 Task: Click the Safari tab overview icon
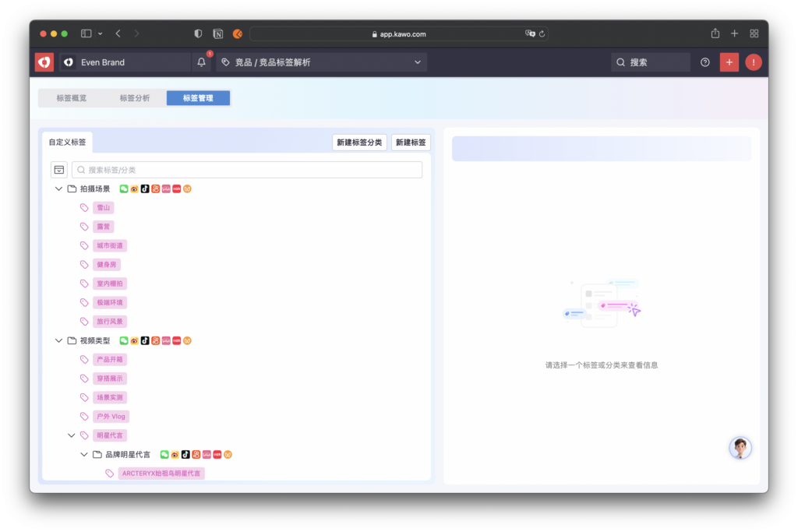coord(754,33)
